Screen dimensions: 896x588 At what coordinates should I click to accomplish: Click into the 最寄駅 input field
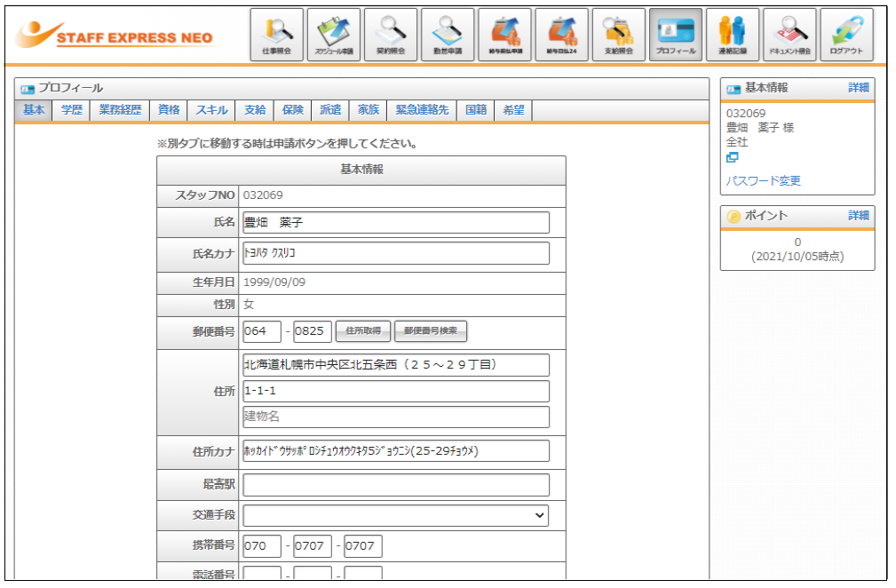point(396,485)
